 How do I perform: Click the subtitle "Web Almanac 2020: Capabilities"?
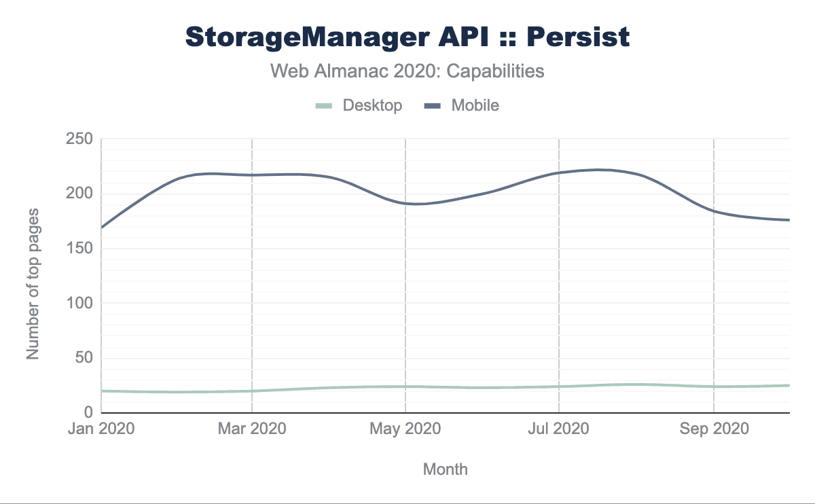(407, 71)
